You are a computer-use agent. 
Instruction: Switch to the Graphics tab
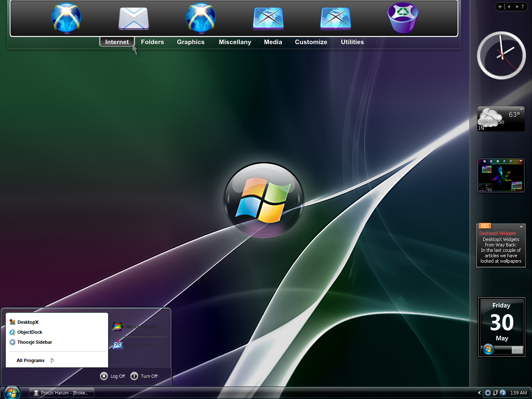[191, 42]
